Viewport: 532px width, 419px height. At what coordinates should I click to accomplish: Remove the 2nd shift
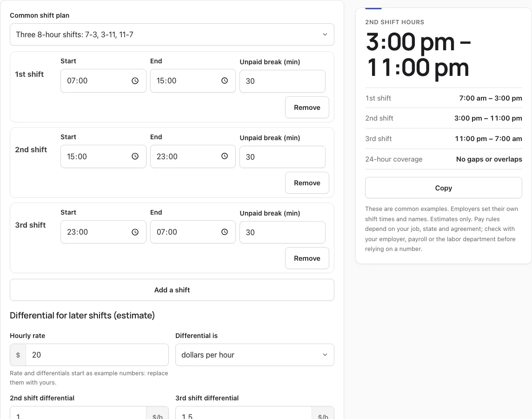pos(307,182)
